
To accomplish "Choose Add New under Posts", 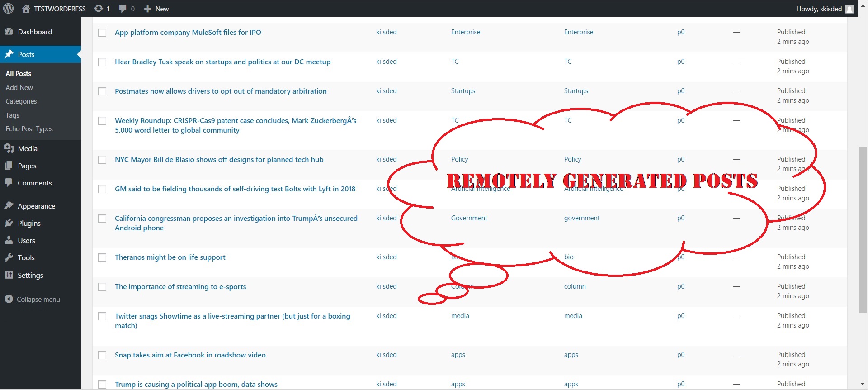I will coord(19,87).
